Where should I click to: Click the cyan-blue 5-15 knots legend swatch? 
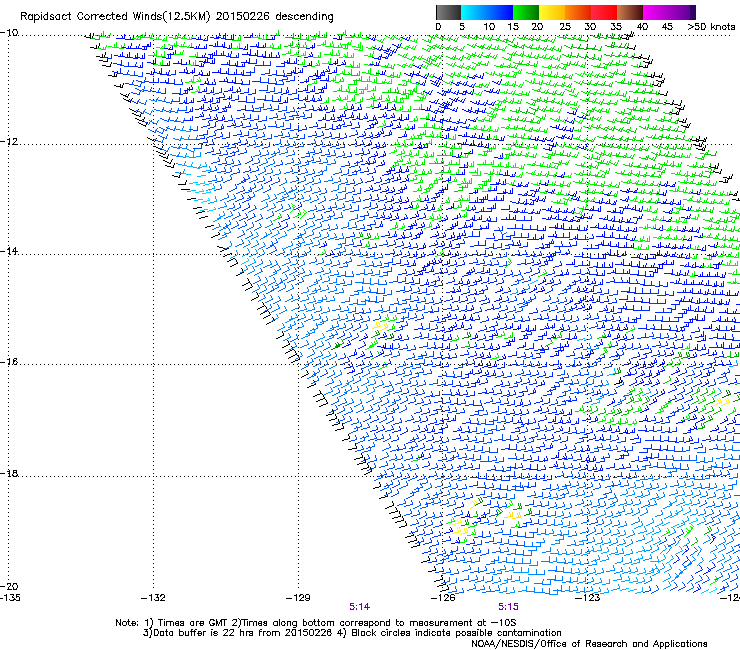pos(487,12)
